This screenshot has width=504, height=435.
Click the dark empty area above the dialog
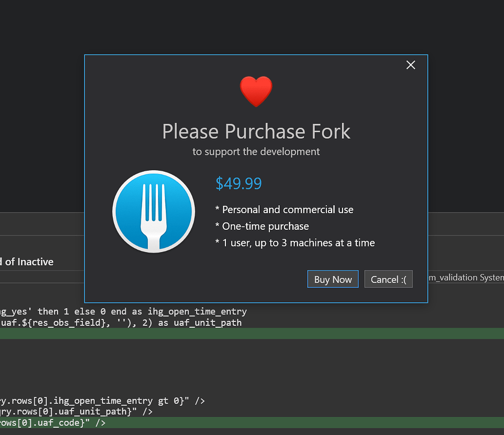(246, 27)
